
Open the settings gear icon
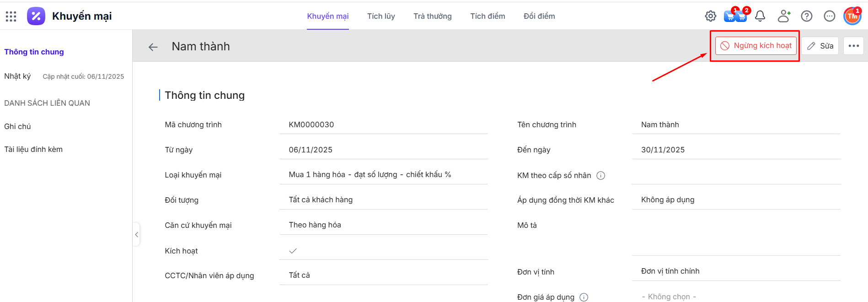click(x=710, y=16)
